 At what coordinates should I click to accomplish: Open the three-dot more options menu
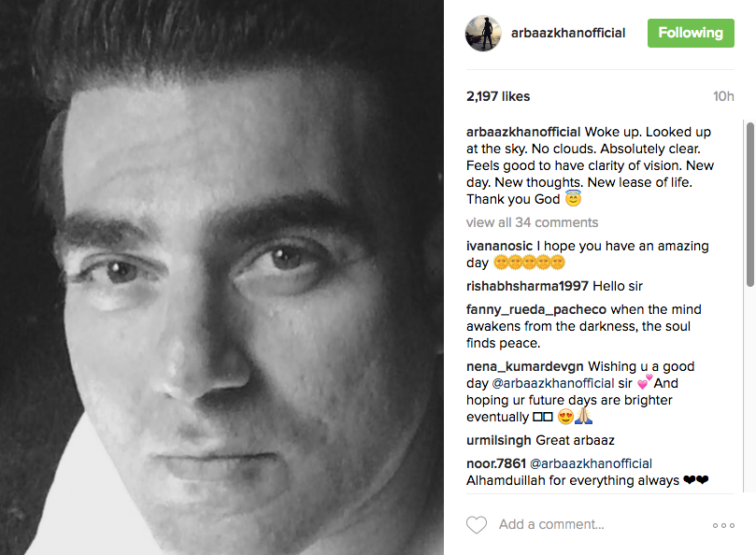(x=723, y=525)
